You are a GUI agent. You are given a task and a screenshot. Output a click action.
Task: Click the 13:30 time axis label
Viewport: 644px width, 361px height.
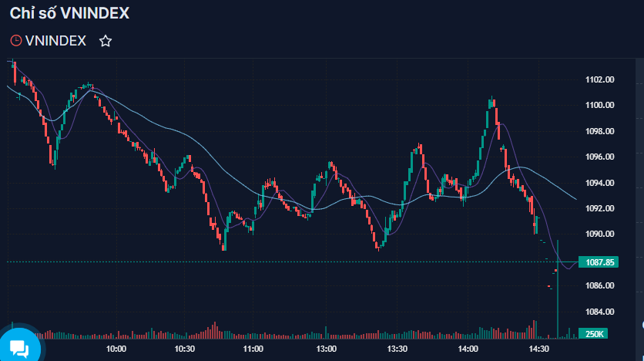point(397,349)
